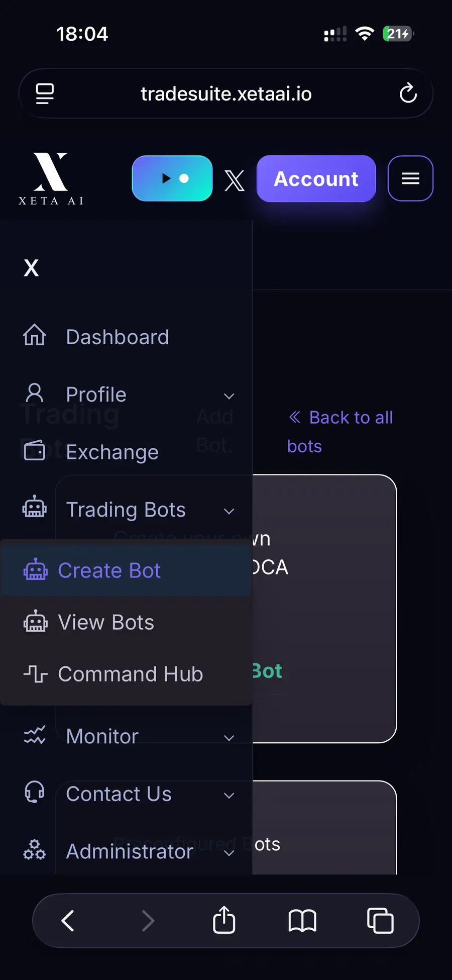Select Create Bot menu item
The height and width of the screenshot is (980, 452).
(x=109, y=570)
